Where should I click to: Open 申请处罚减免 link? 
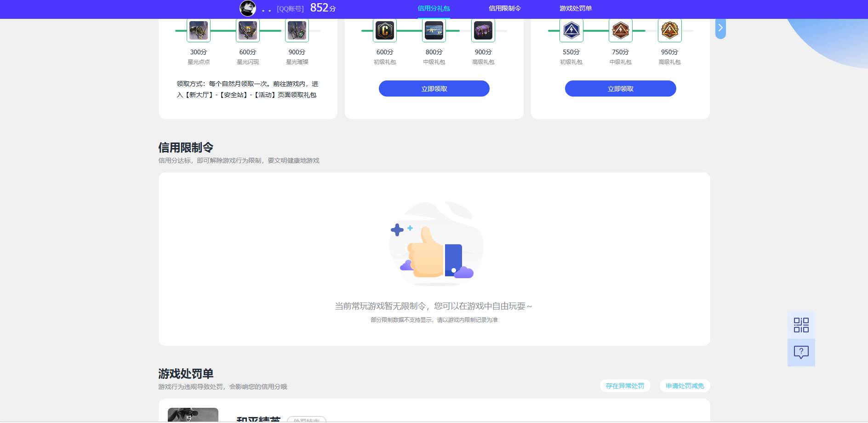click(x=685, y=386)
